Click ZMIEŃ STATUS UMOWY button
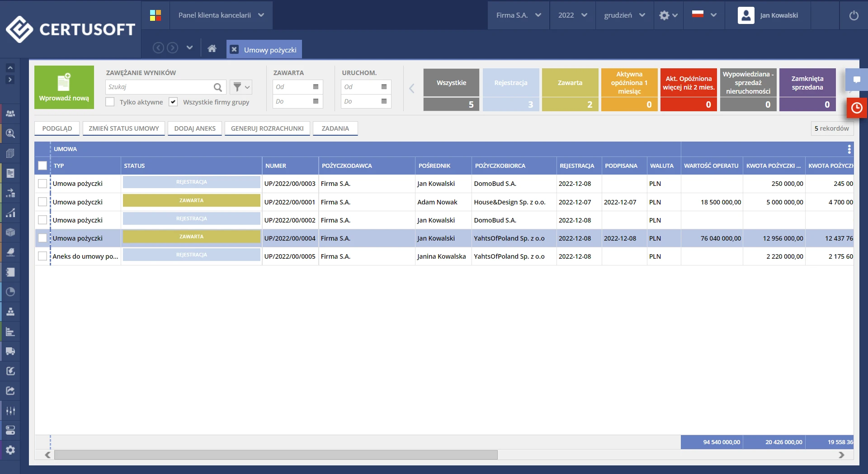Viewport: 868px width, 474px height. coord(124,128)
